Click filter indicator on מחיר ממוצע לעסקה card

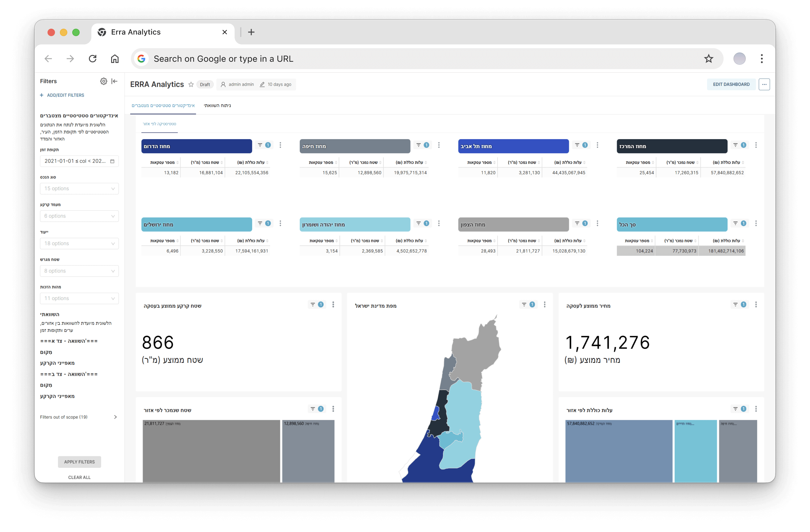coord(740,305)
